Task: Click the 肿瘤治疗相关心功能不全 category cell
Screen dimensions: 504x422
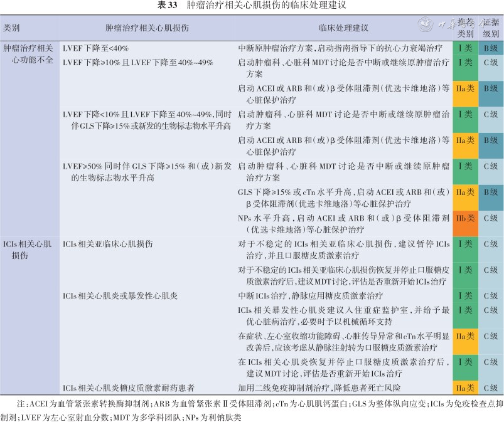Action: [29, 53]
